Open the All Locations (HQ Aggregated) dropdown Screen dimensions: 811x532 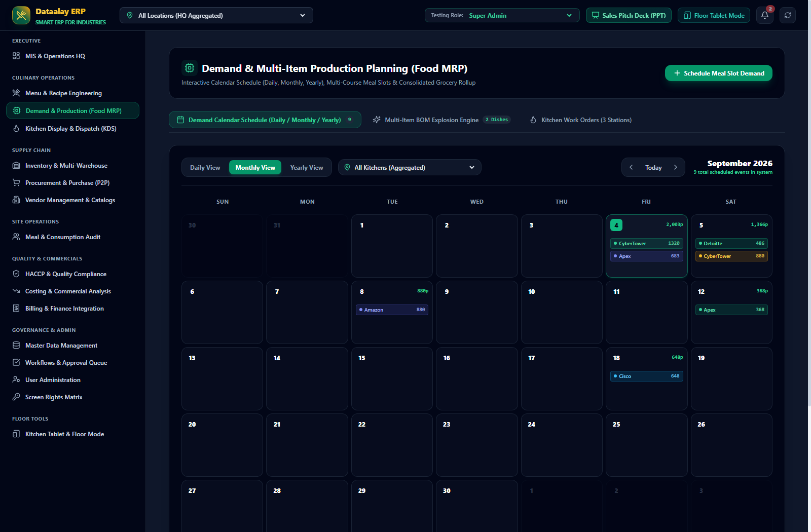point(216,15)
